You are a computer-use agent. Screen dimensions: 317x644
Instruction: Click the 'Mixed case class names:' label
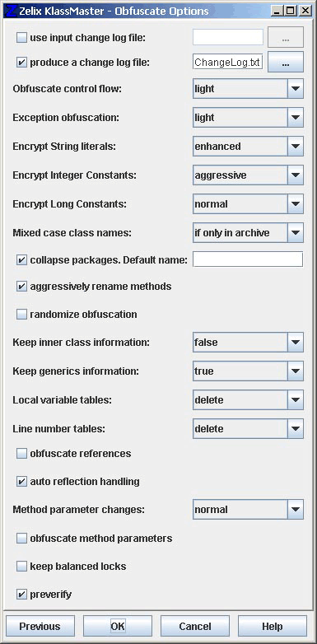tap(72, 232)
